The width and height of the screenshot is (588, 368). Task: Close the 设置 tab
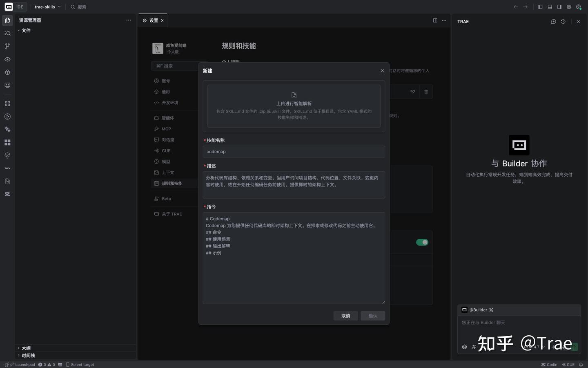pyautogui.click(x=162, y=20)
